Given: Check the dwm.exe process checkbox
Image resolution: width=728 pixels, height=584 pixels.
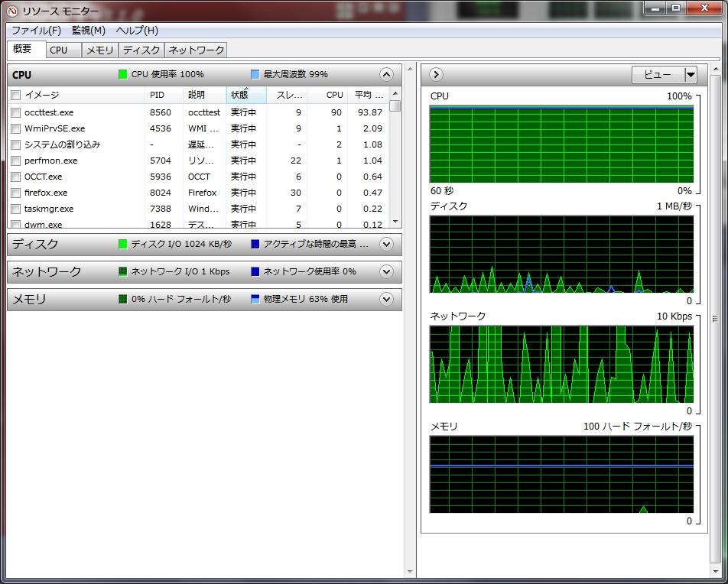Looking at the screenshot, I should 16,224.
